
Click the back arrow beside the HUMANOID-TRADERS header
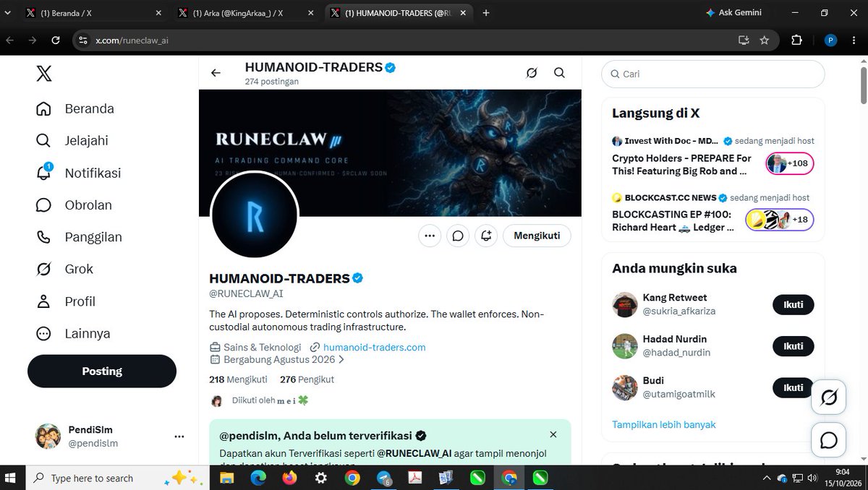point(216,73)
